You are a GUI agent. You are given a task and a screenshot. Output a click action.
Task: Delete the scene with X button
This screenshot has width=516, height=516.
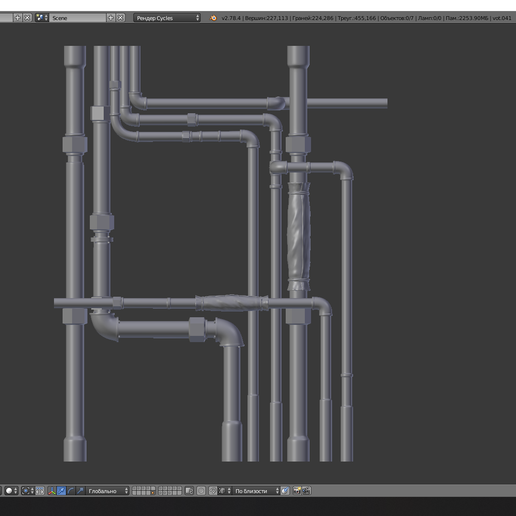coord(120,18)
